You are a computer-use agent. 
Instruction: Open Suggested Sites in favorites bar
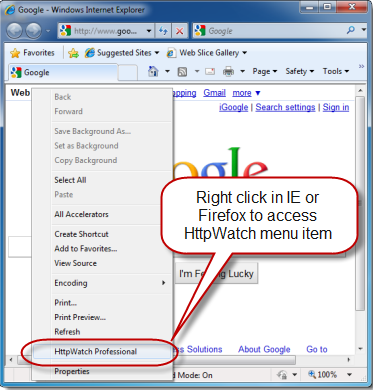click(122, 53)
